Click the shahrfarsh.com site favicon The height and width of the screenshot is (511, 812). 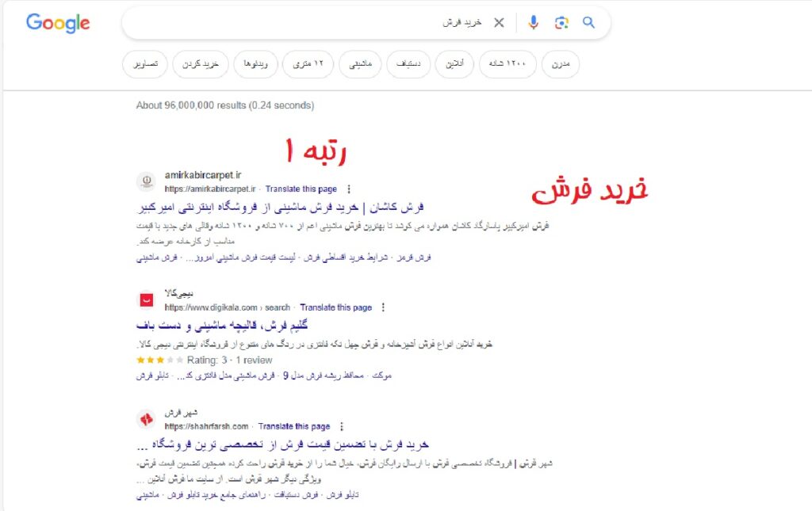point(147,419)
